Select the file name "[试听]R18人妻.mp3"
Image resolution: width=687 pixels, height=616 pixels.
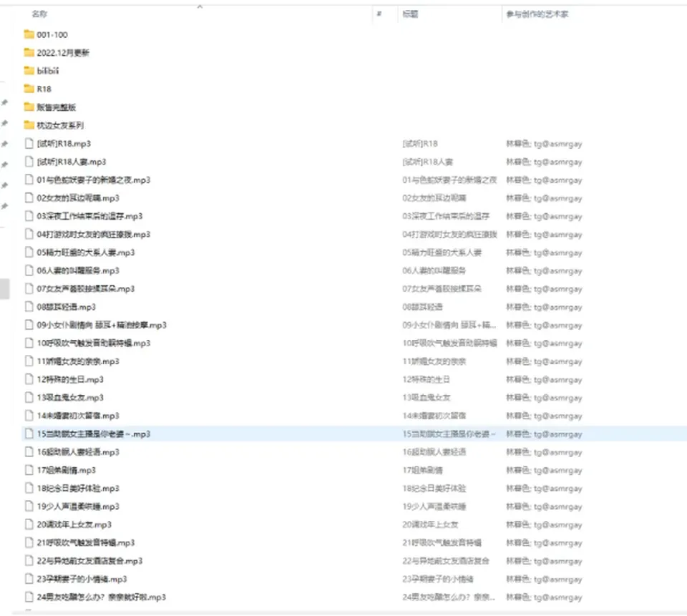click(x=72, y=162)
